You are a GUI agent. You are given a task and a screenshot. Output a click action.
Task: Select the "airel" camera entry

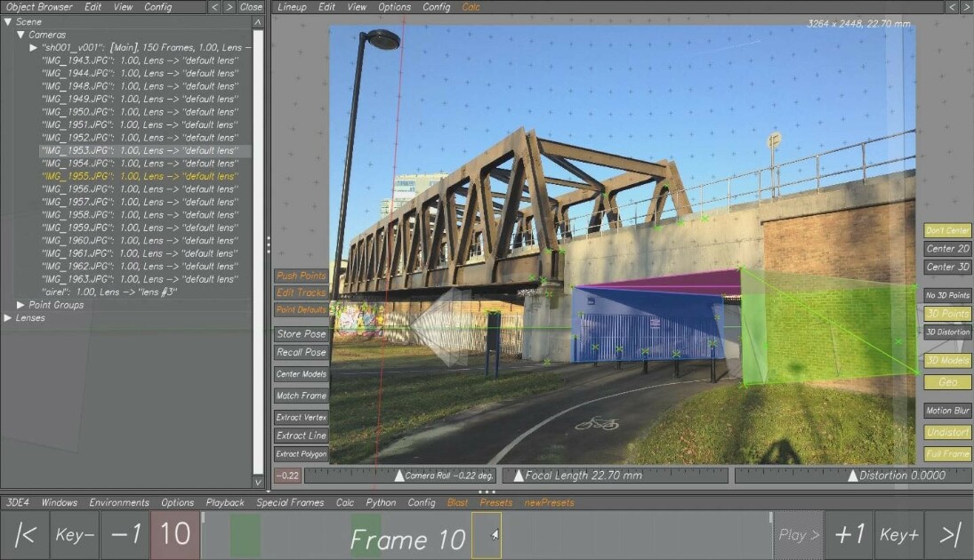pyautogui.click(x=109, y=292)
